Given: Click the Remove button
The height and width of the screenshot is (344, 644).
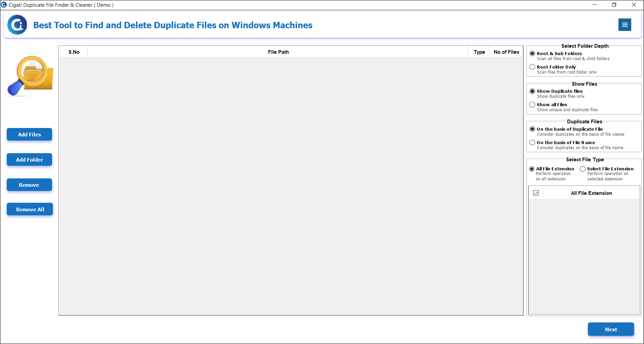Looking at the screenshot, I should 30,185.
